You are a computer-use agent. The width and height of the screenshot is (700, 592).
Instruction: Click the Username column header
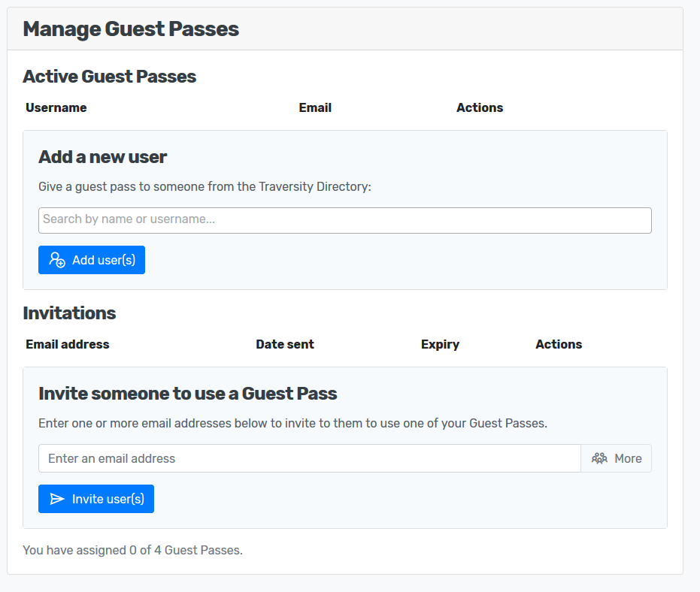pyautogui.click(x=56, y=107)
